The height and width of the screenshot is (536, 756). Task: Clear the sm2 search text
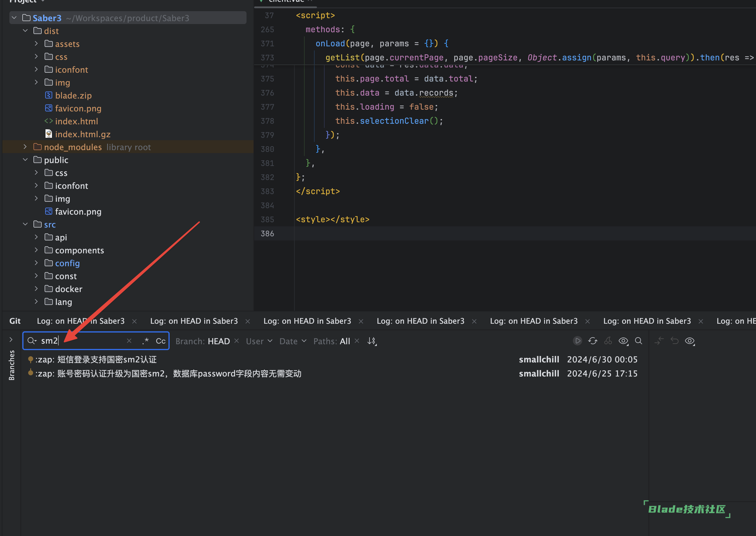[129, 341]
